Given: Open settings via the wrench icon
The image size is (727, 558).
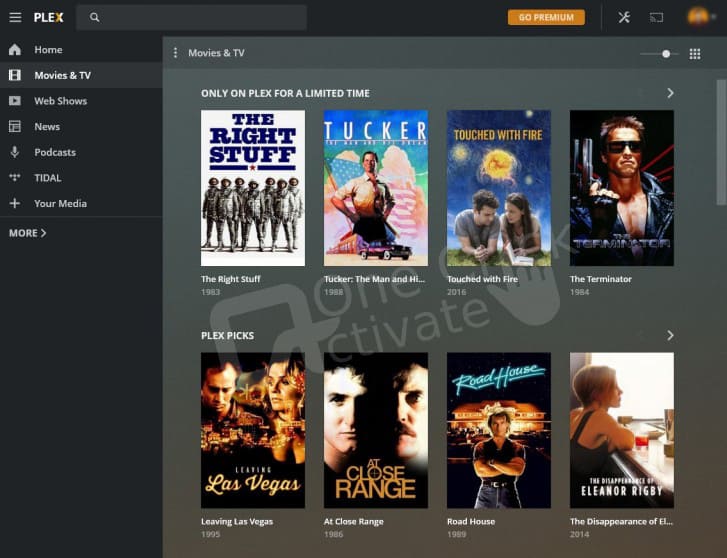Looking at the screenshot, I should [x=624, y=17].
